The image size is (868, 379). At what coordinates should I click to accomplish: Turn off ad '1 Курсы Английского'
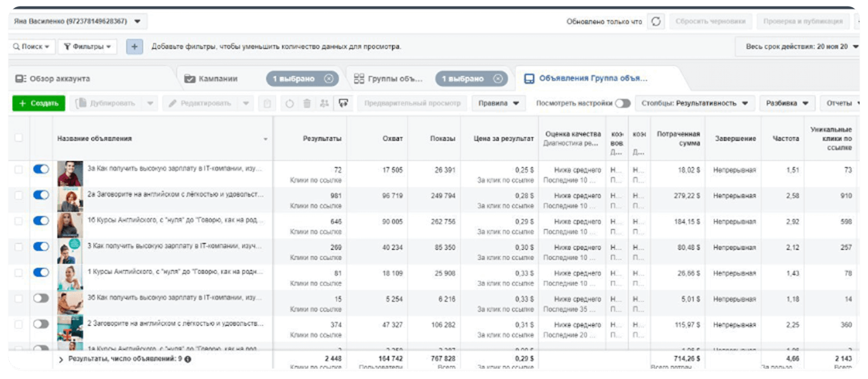(x=41, y=273)
